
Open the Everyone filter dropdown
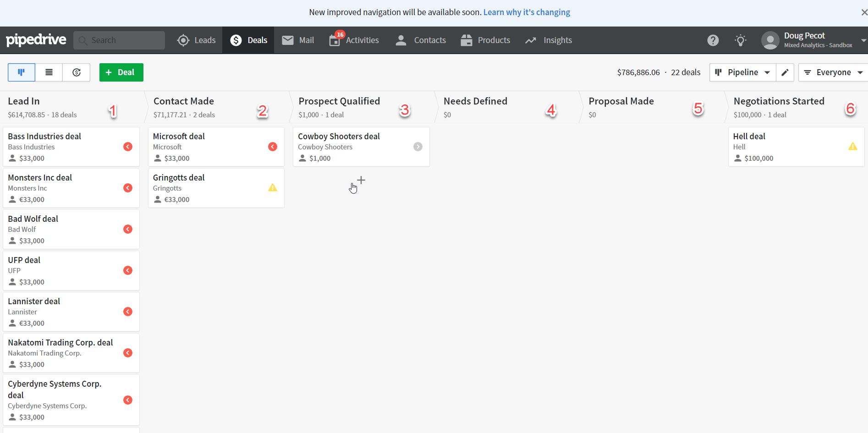click(833, 72)
